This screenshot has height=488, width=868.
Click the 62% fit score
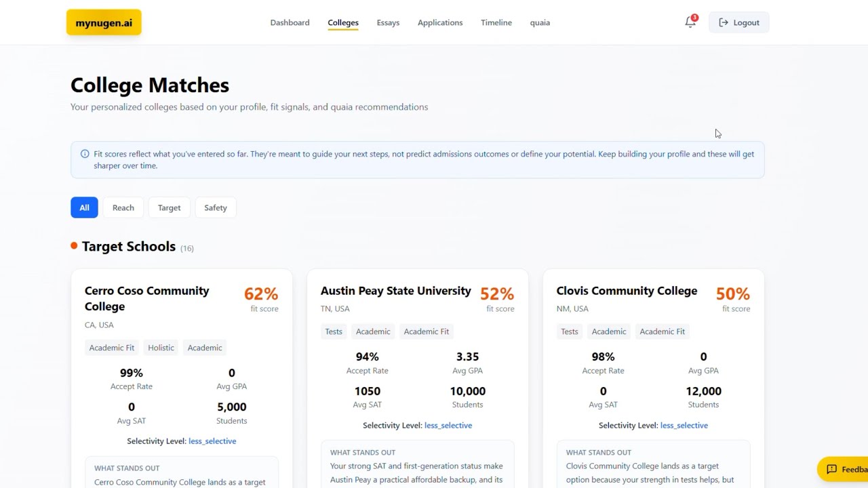coord(261,294)
